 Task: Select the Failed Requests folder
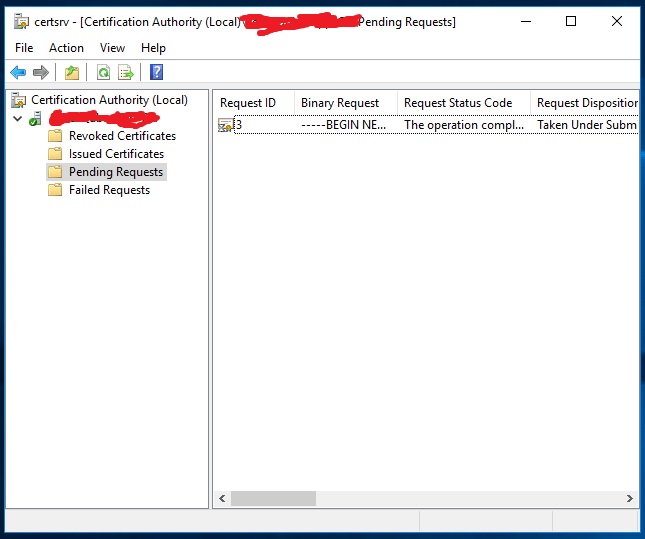(x=109, y=190)
